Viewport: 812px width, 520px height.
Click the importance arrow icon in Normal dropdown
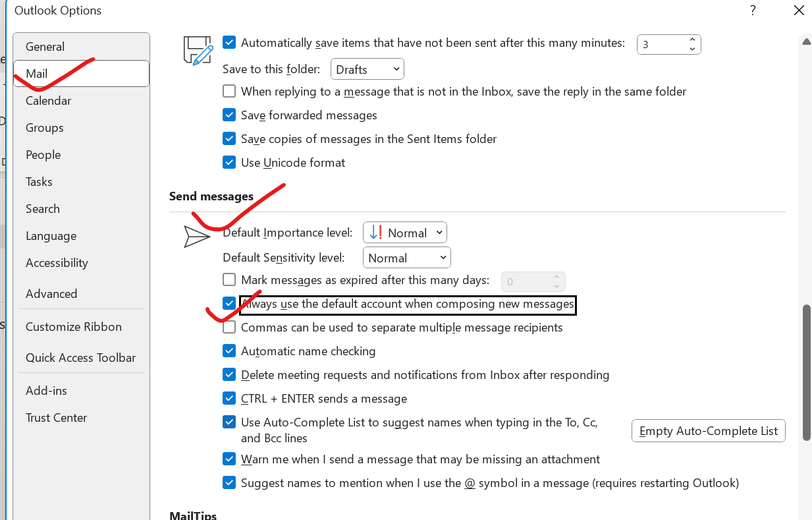[x=376, y=233]
